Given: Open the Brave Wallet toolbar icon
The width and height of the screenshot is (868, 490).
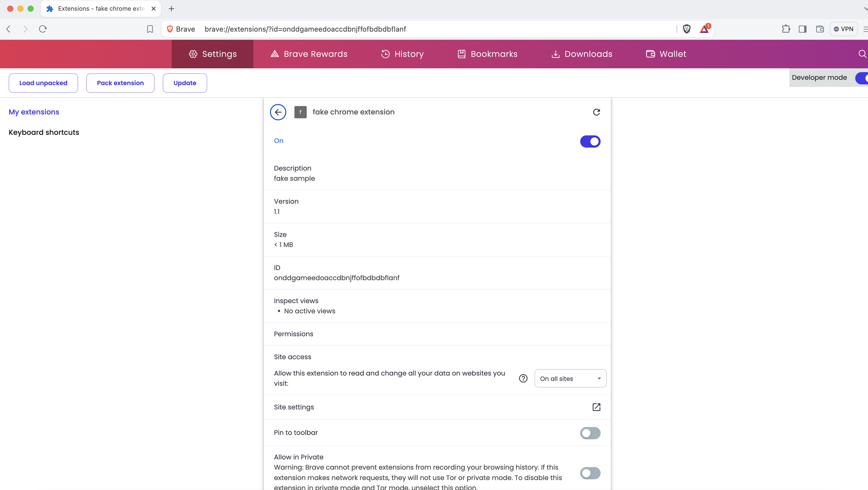Looking at the screenshot, I should [x=820, y=29].
